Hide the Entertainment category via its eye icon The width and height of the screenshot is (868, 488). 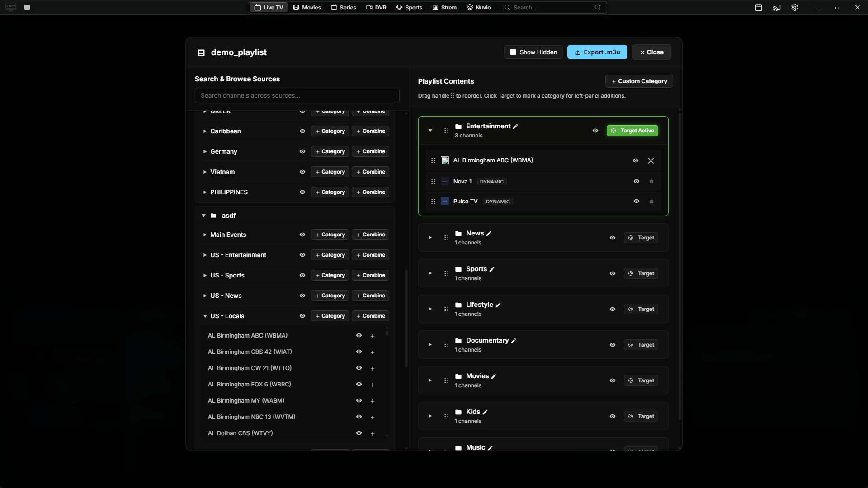[595, 131]
